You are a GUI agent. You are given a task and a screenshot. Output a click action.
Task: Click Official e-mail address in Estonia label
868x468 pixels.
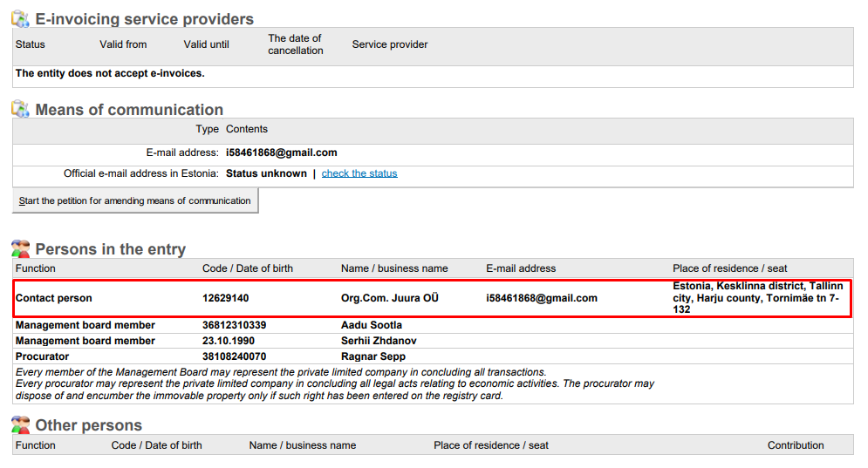tap(140, 173)
